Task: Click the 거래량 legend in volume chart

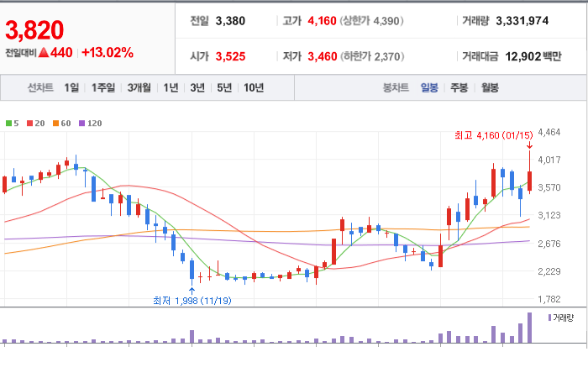Action: pyautogui.click(x=561, y=318)
